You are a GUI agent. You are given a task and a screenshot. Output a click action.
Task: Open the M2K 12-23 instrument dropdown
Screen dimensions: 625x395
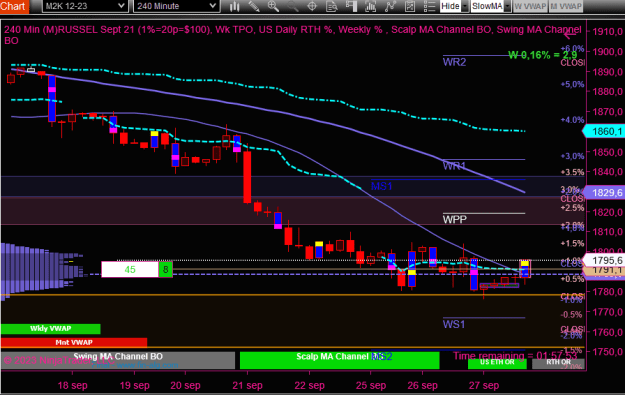tap(85, 6)
